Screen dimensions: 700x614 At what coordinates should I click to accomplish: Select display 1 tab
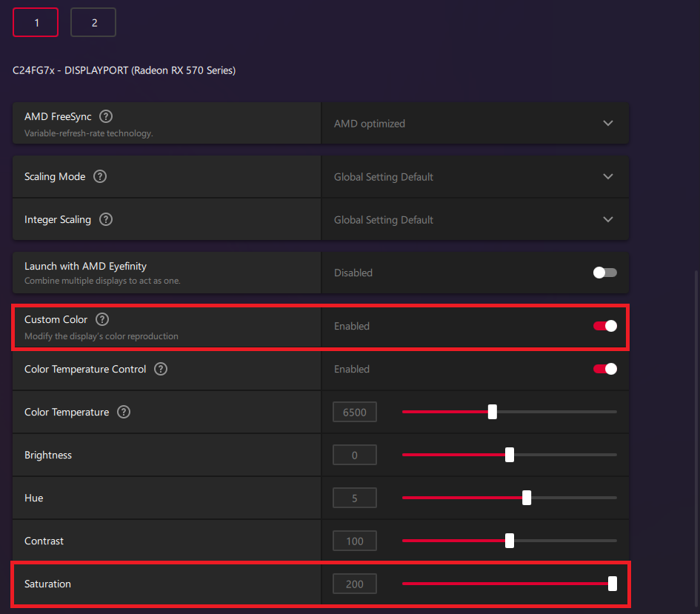coord(36,22)
